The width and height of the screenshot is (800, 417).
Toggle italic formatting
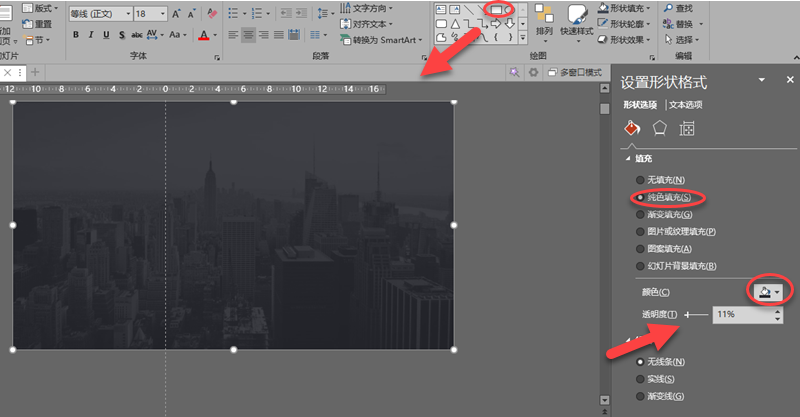91,35
